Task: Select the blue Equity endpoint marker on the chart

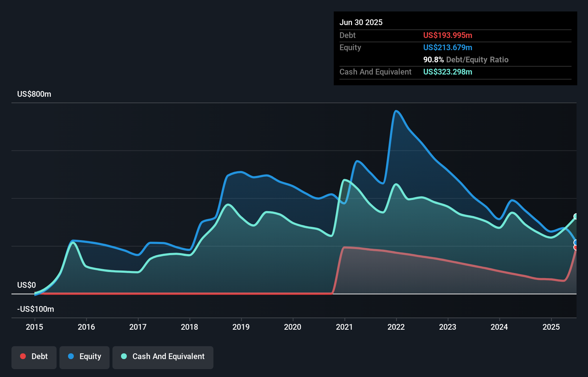Action: [575, 242]
